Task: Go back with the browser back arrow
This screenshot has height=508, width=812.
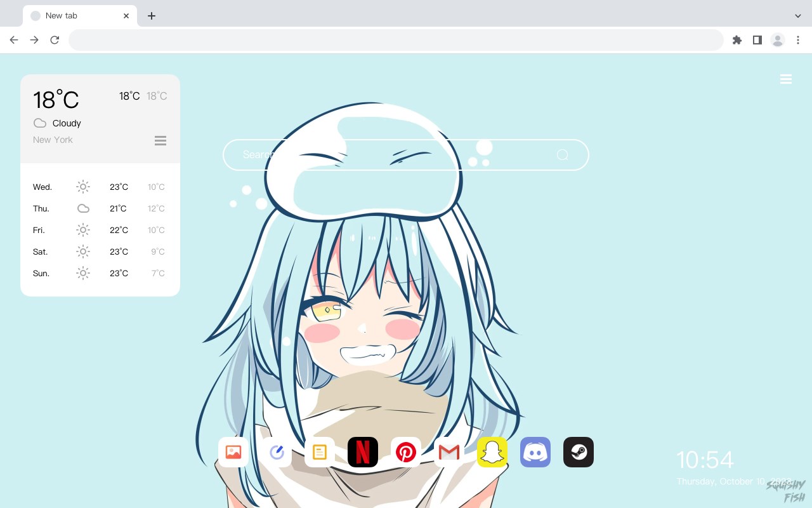Action: [14, 40]
